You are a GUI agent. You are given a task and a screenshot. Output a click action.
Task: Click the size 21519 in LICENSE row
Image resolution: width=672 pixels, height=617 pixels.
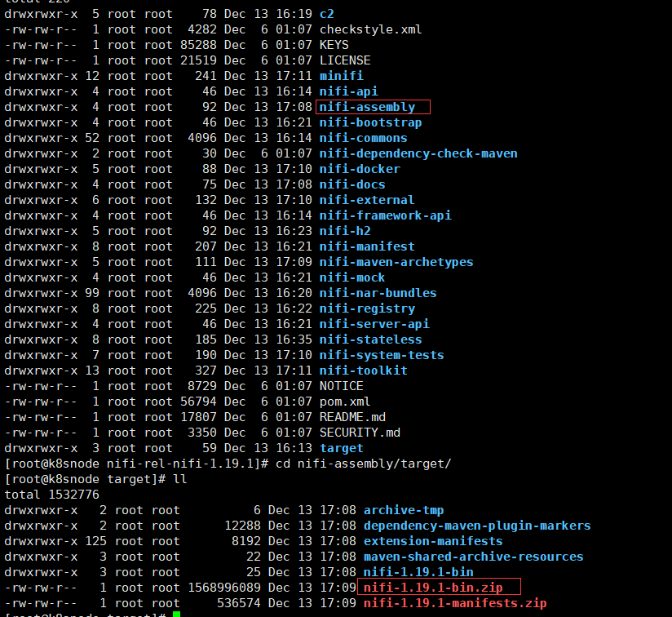pos(198,60)
